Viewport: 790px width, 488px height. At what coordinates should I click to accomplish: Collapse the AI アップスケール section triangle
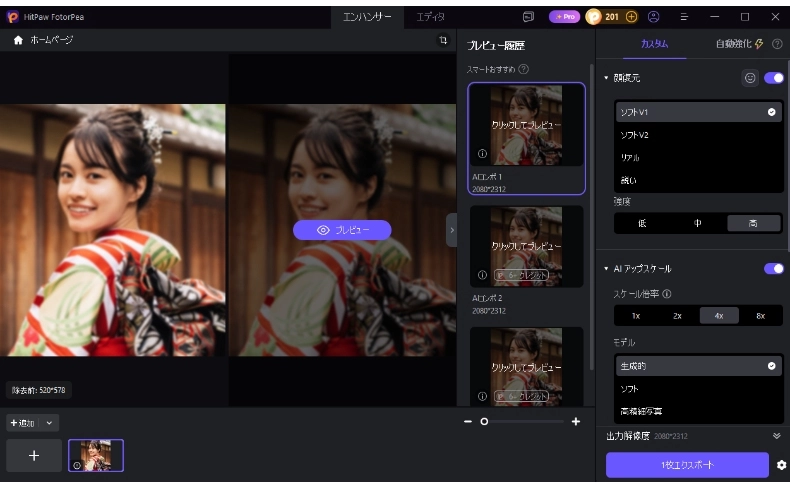tap(606, 268)
